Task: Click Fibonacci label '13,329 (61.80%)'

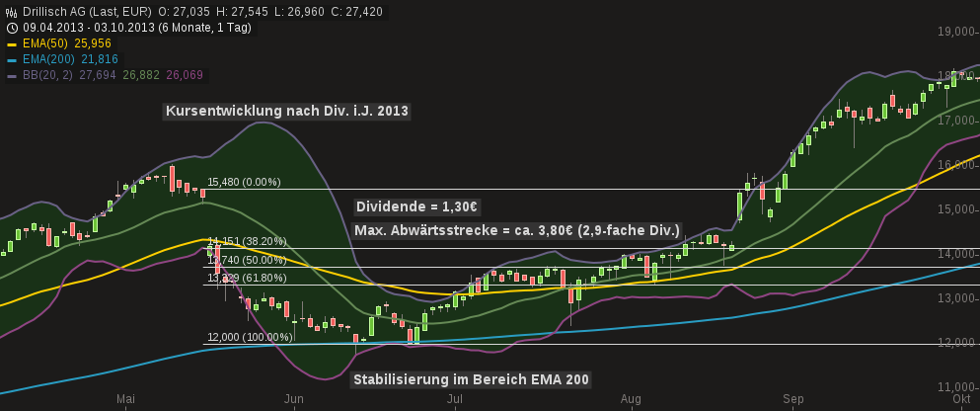Action: (247, 278)
